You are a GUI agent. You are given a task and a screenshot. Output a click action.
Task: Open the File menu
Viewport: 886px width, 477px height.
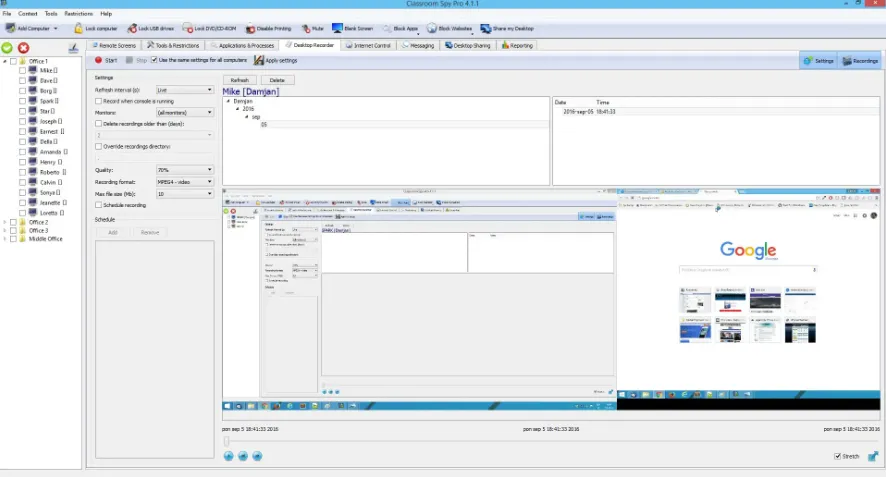[7, 14]
